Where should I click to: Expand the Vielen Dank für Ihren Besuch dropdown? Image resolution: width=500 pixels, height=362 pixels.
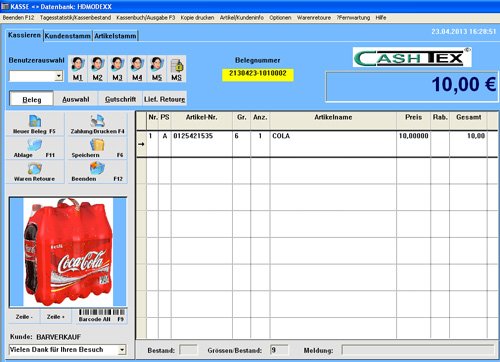tap(122, 350)
